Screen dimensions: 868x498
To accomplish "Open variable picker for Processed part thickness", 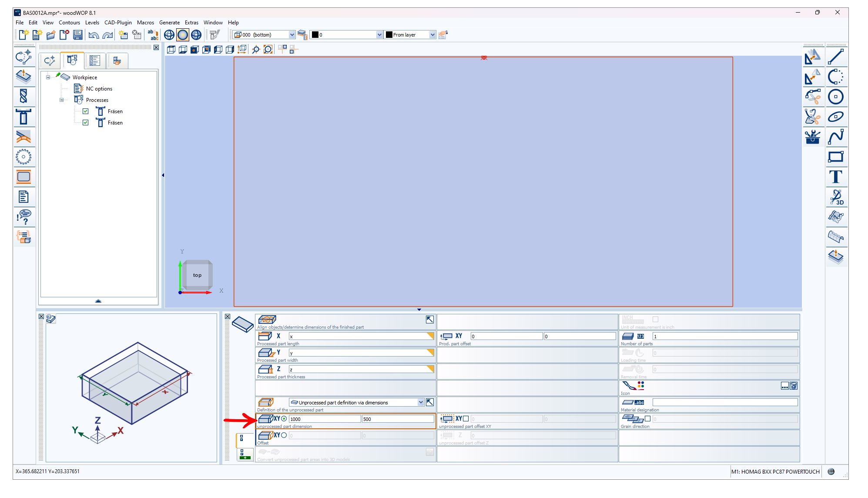I will coord(430,369).
